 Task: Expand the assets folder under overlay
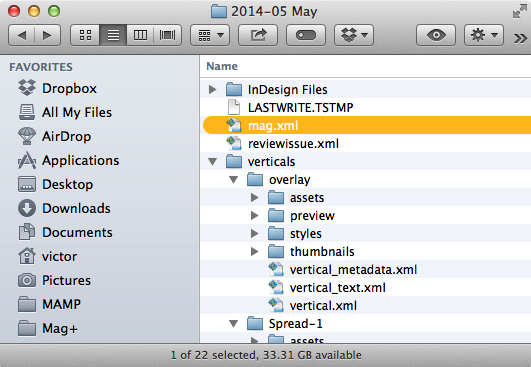point(254,198)
